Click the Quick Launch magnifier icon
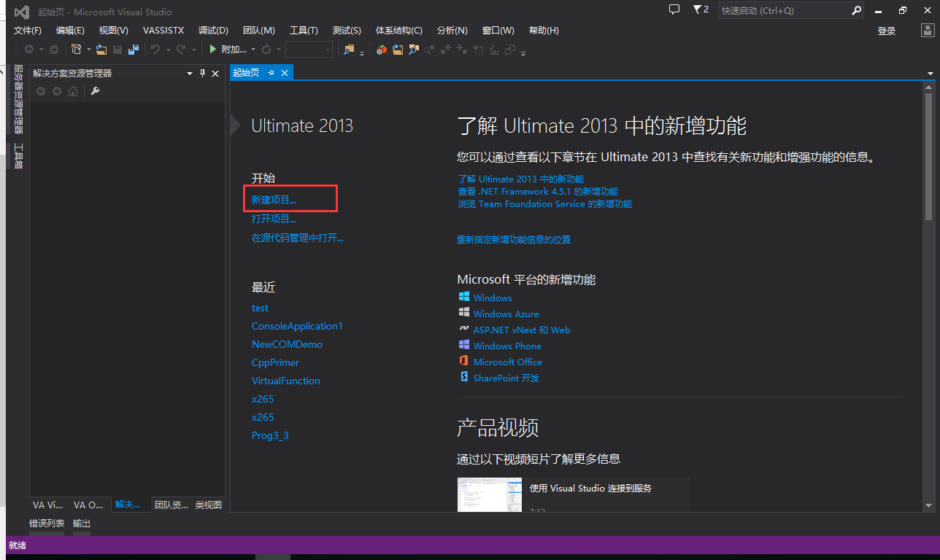This screenshot has height=560, width=940. tap(857, 10)
